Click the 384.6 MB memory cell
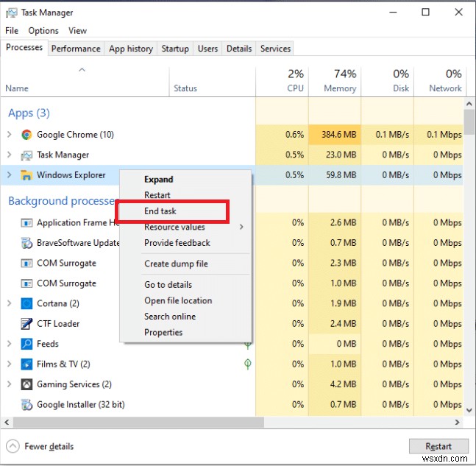 pyautogui.click(x=335, y=134)
